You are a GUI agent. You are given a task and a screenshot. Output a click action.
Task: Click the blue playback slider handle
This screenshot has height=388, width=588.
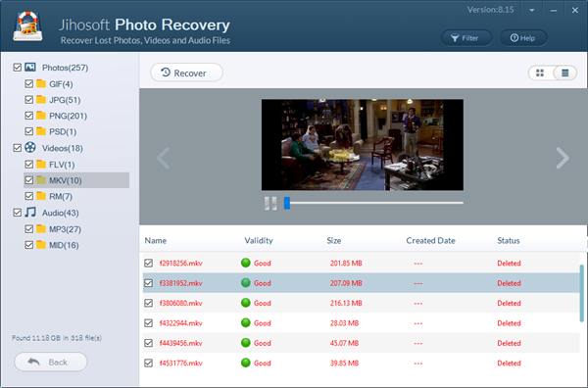[x=287, y=203]
